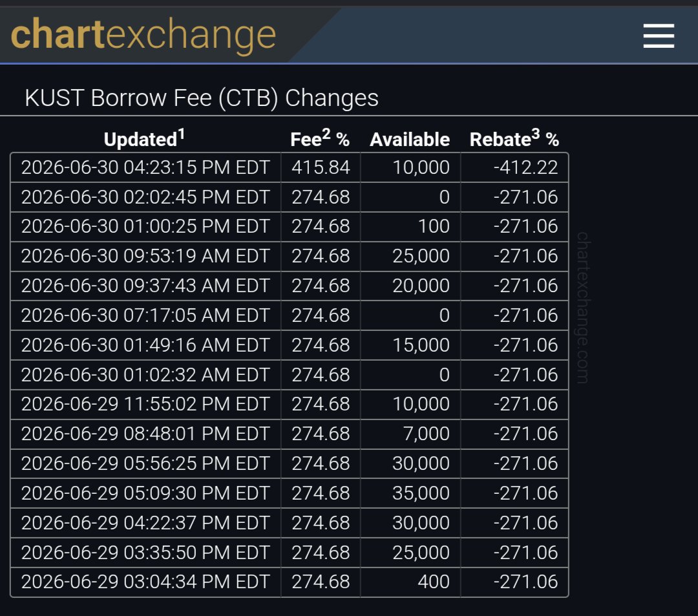
Task: Click the 20,000 available cell
Action: tap(421, 285)
